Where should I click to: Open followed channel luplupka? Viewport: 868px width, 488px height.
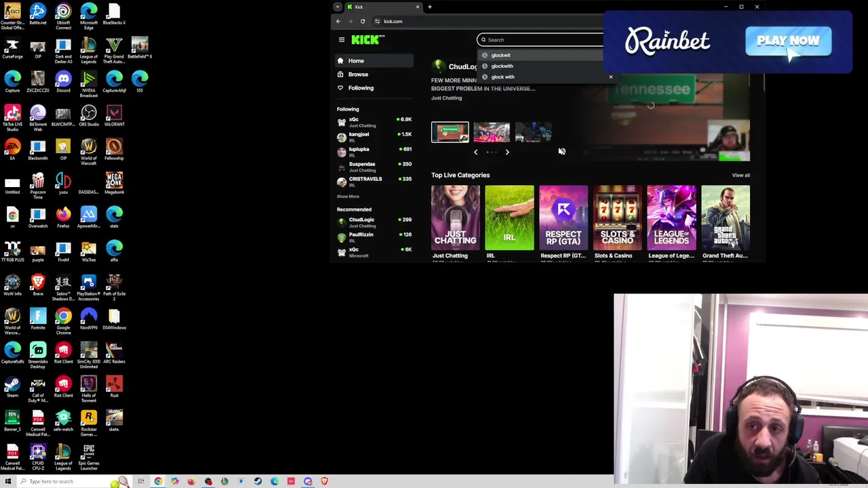point(374,151)
